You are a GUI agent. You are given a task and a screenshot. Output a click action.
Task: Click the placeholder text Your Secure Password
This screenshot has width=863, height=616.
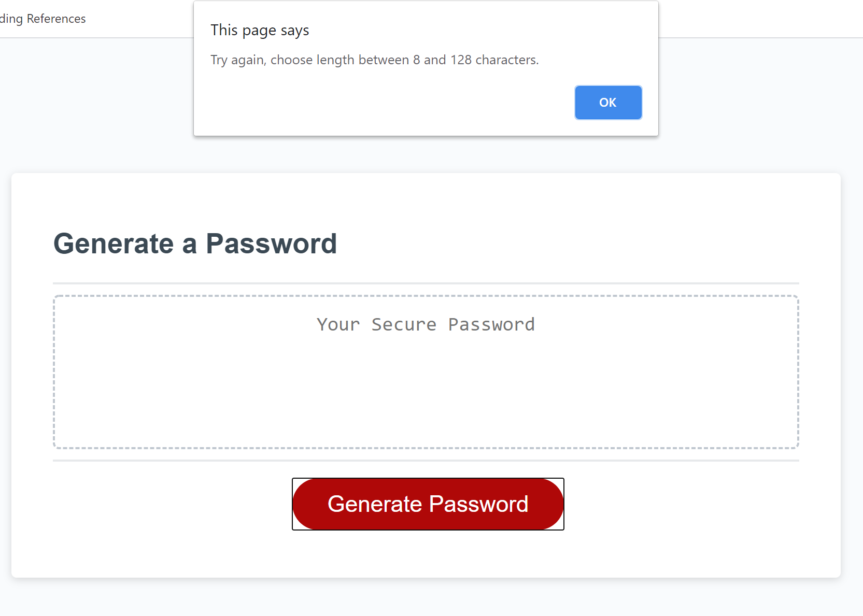(x=426, y=324)
